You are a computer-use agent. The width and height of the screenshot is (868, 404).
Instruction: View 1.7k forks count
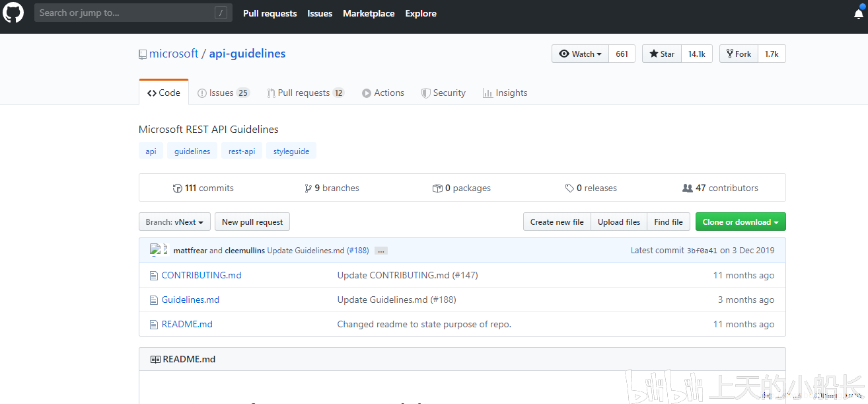772,54
